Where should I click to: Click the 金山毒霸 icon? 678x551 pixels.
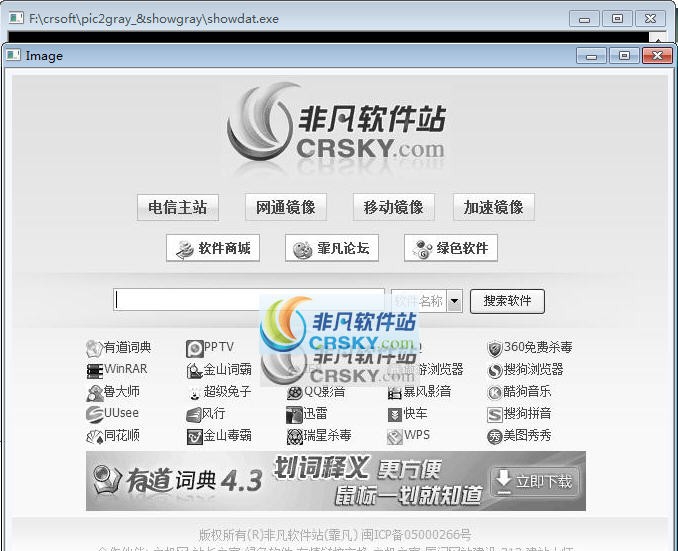[x=195, y=436]
